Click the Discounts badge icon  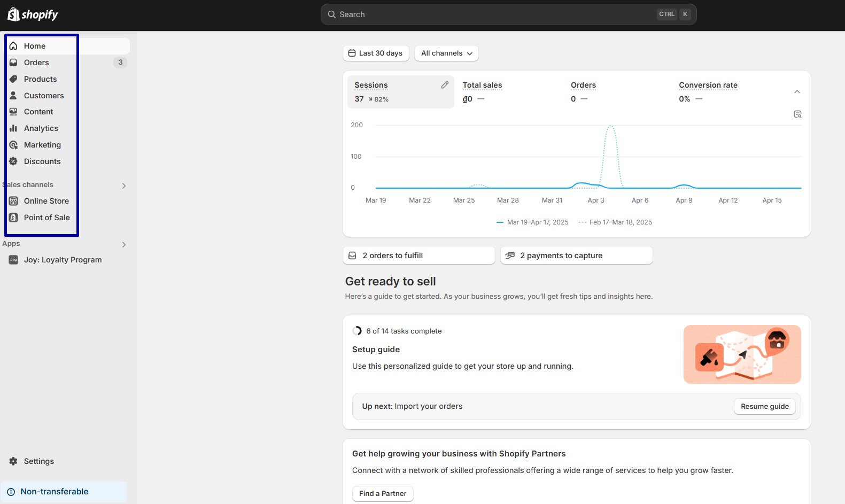13,161
